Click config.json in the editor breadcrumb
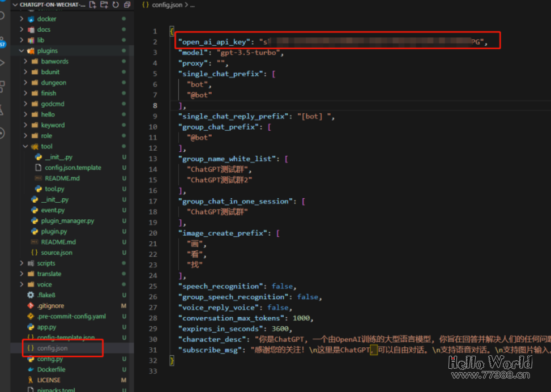This screenshot has width=551, height=392. tap(165, 5)
